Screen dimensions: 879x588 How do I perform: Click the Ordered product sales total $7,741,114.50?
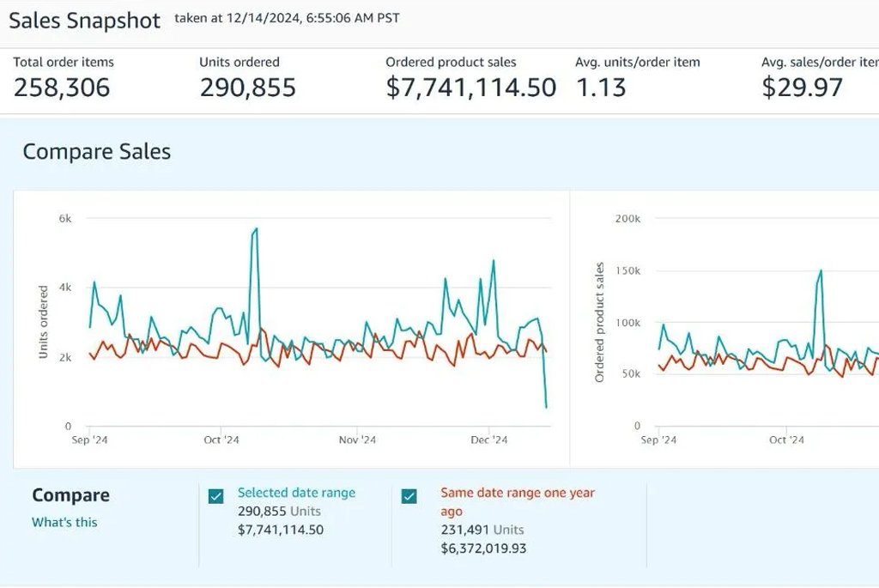(x=470, y=88)
